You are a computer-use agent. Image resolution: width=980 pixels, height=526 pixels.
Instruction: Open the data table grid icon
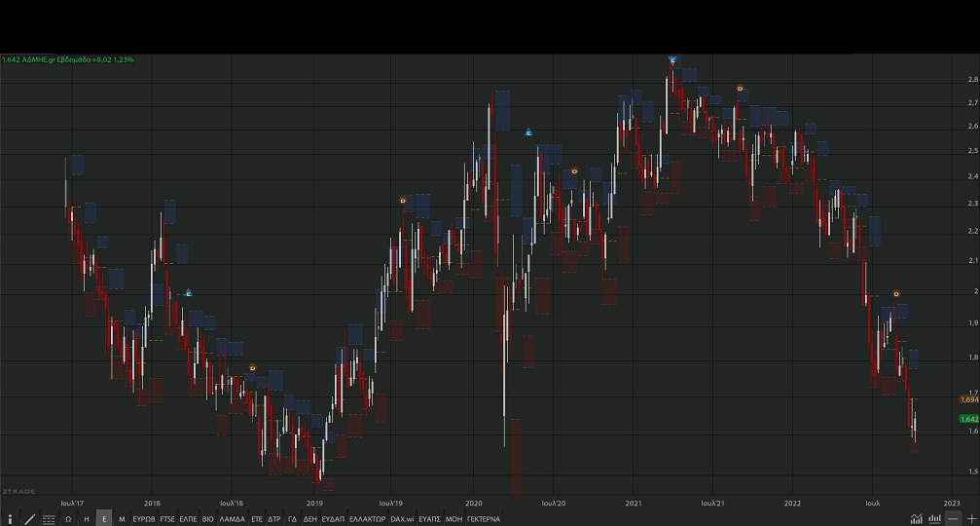coord(49,519)
